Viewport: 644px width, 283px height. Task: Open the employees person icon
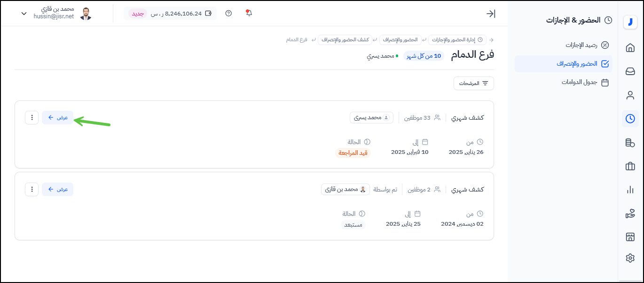click(x=630, y=95)
